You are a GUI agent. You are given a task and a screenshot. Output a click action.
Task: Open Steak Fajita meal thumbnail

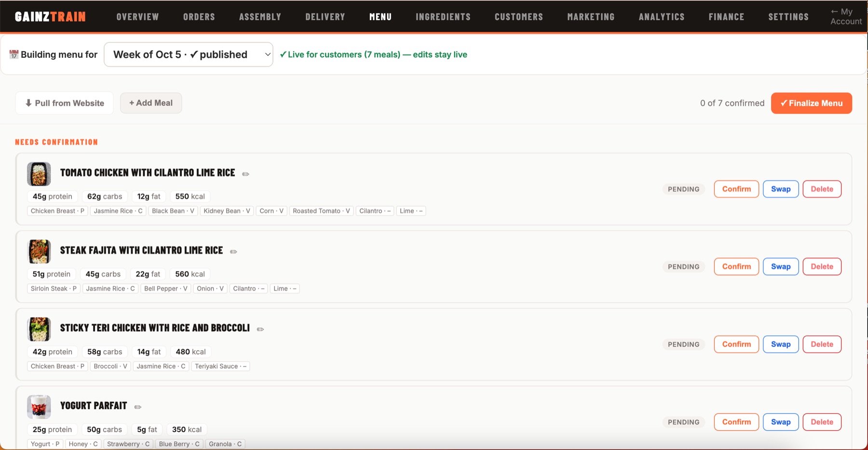point(39,252)
